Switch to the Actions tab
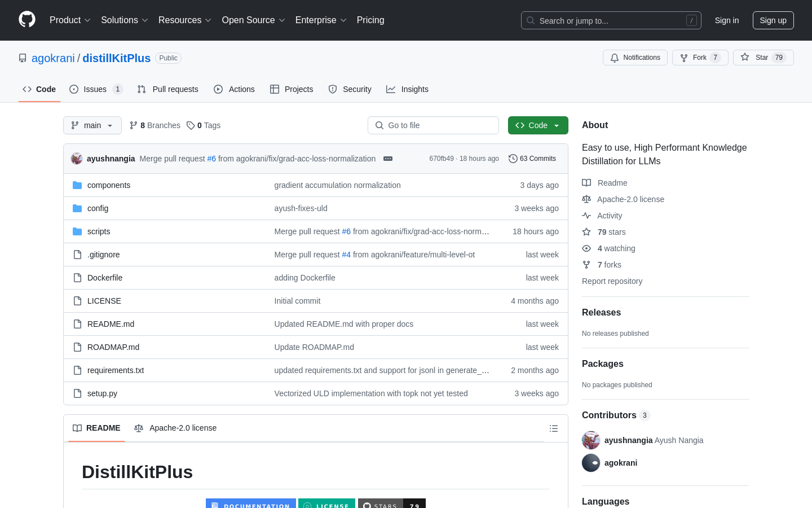812x508 pixels. (x=235, y=89)
